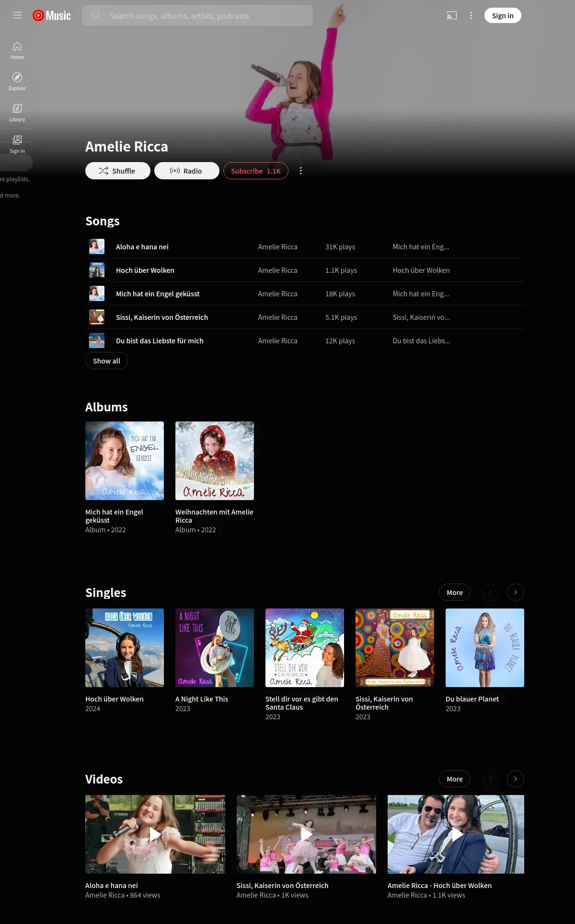The image size is (575, 924).
Task: Open Mich hat ein Engel geküsst album cover
Action: [x=125, y=461]
